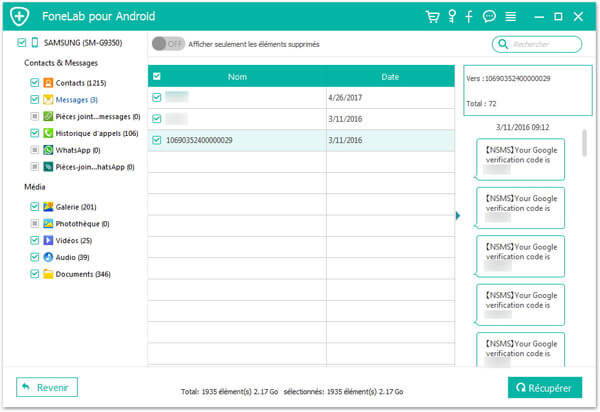This screenshot has width=600, height=412.
Task: Click the WhatsApp attachments icon
Action: [x=48, y=167]
